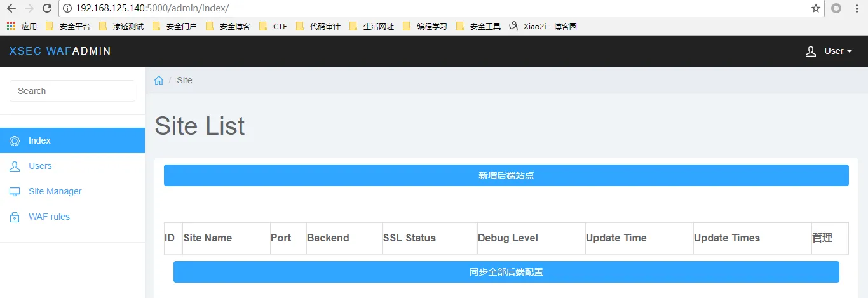Open the 安全门户 bookmark folder
The height and width of the screenshot is (298, 868).
[x=174, y=27]
